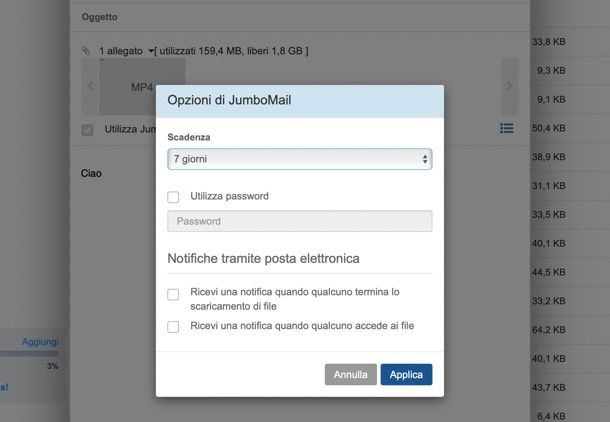Image resolution: width=610 pixels, height=422 pixels.
Task: Click the Aggiungi link
Action: pyautogui.click(x=40, y=341)
